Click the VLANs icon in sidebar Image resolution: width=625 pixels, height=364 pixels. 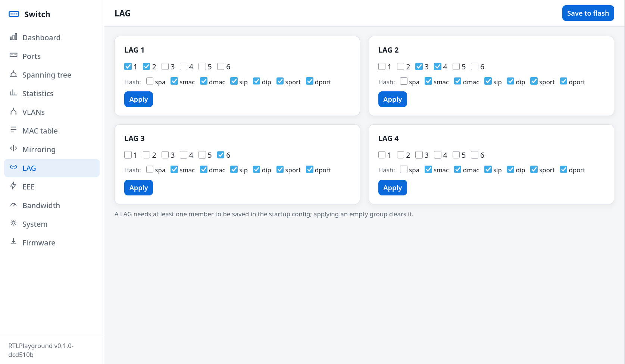pyautogui.click(x=13, y=111)
